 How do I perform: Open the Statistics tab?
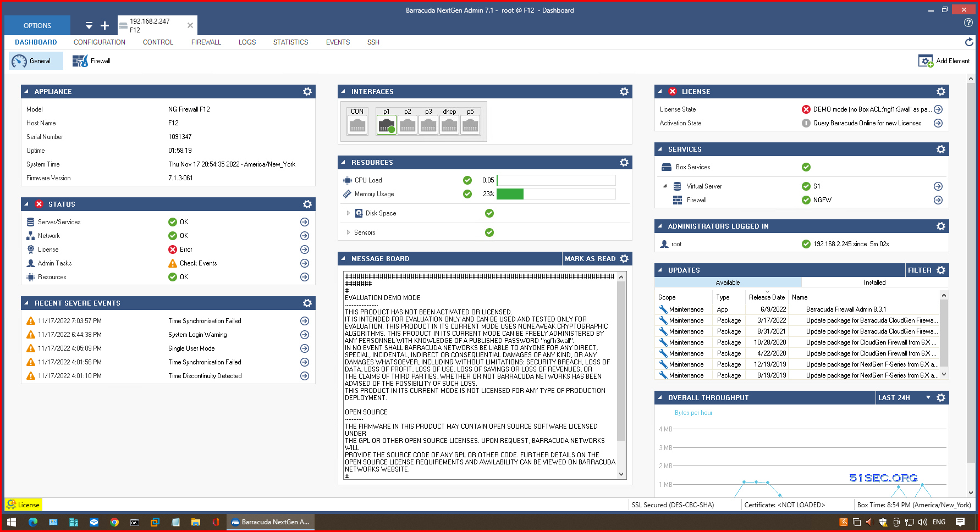[x=290, y=42]
